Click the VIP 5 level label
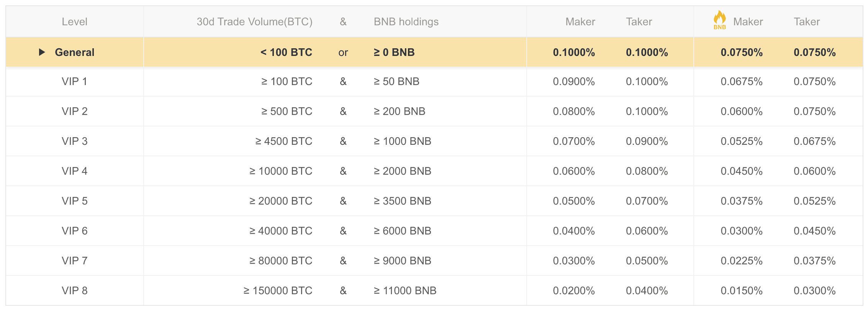This screenshot has height=318, width=868. click(x=74, y=201)
